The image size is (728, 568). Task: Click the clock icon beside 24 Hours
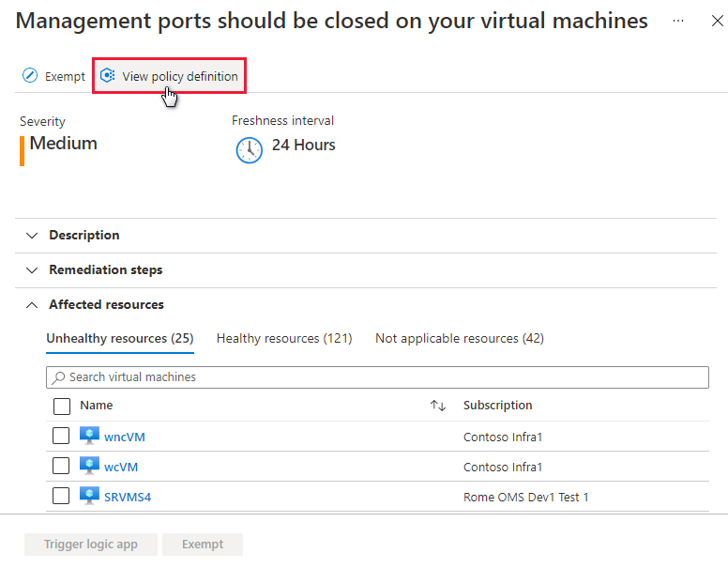(250, 150)
